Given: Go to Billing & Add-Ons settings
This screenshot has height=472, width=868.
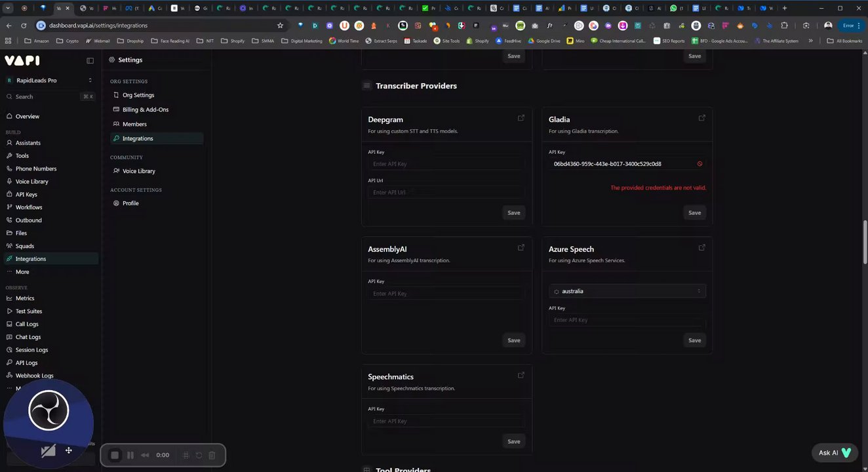Looking at the screenshot, I should tap(145, 109).
